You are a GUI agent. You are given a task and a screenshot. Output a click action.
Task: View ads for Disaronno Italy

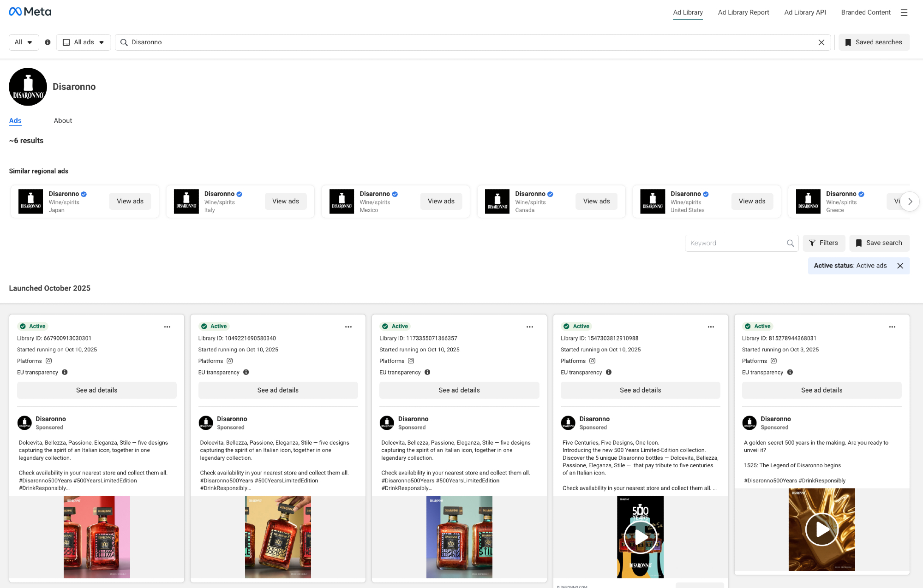click(x=285, y=202)
